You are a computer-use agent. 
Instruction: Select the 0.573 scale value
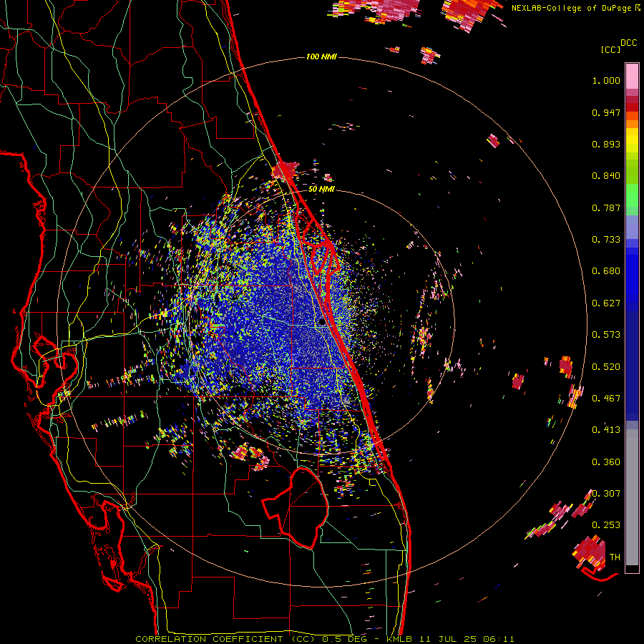click(x=606, y=335)
